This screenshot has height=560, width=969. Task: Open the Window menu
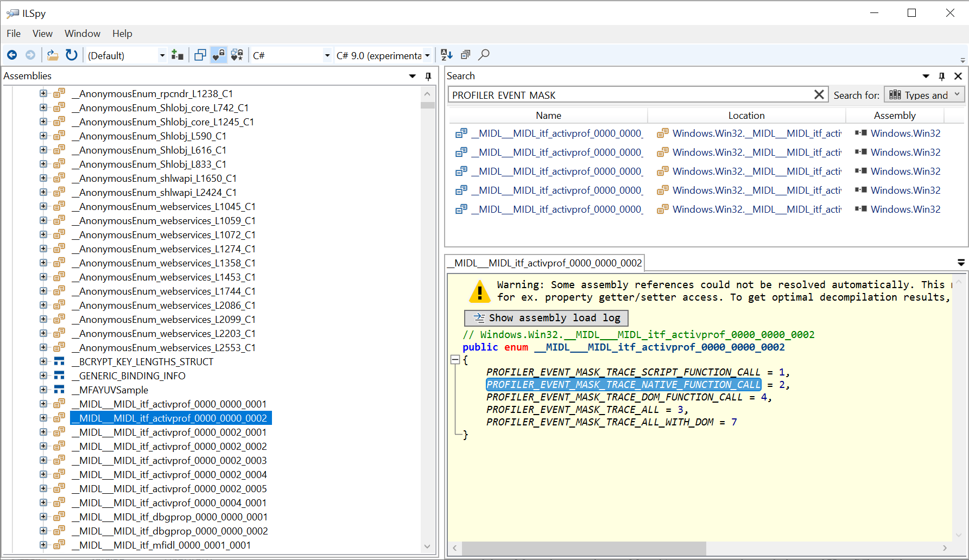[x=82, y=33]
